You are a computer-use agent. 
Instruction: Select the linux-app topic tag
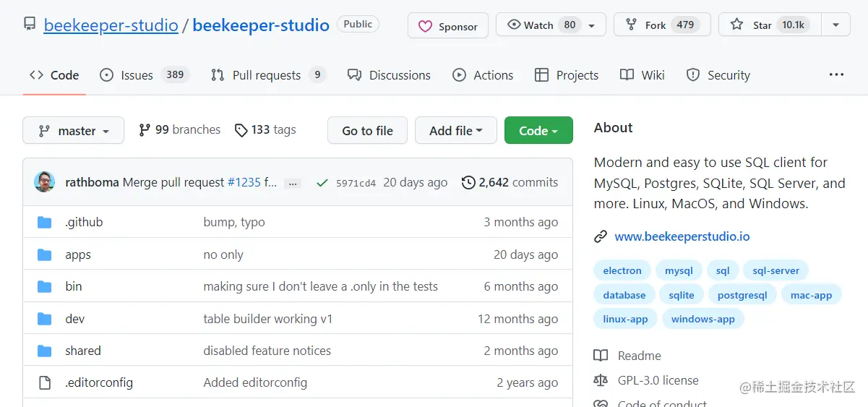click(625, 319)
